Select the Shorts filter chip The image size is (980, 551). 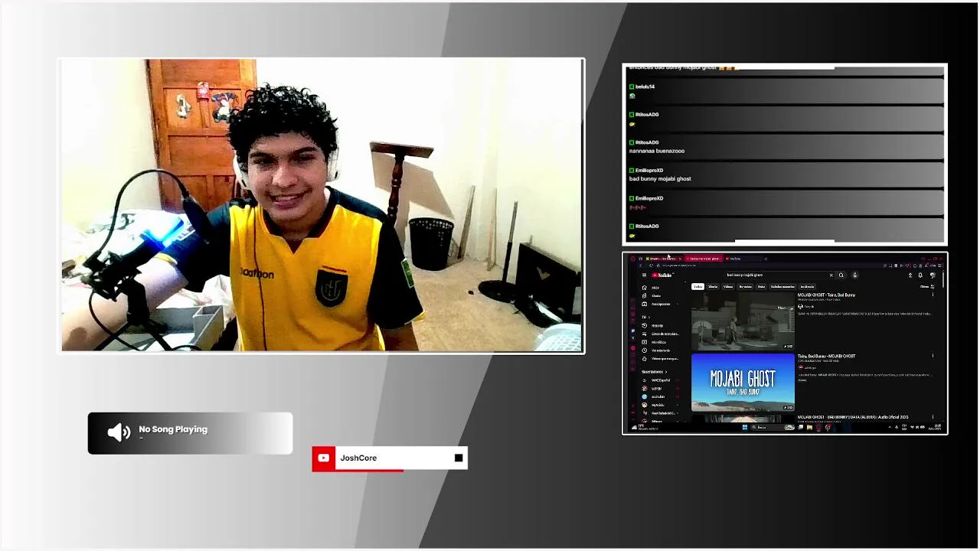tap(713, 286)
